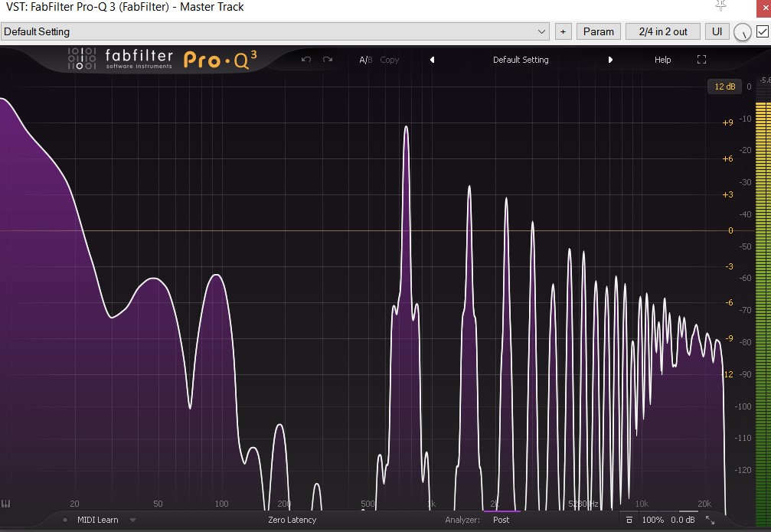Screen dimensions: 771x532
Task: Click the 0.0 dB output gain value
Action: (x=683, y=520)
